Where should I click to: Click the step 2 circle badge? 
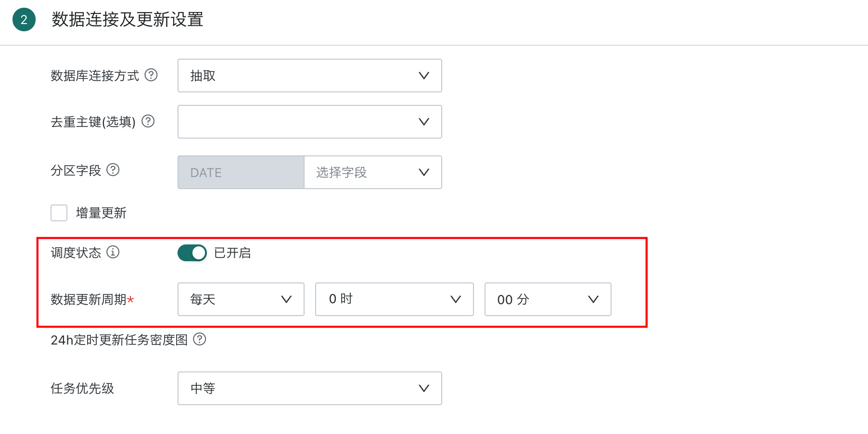24,20
